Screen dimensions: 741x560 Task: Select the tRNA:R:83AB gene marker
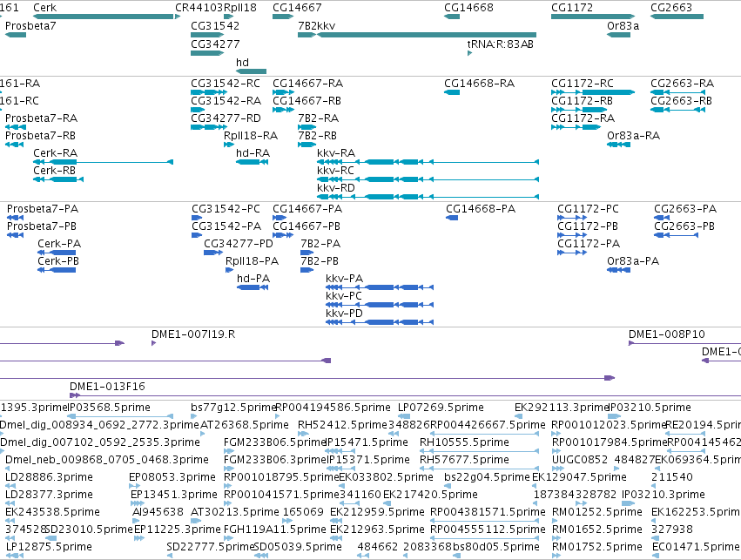(x=469, y=53)
